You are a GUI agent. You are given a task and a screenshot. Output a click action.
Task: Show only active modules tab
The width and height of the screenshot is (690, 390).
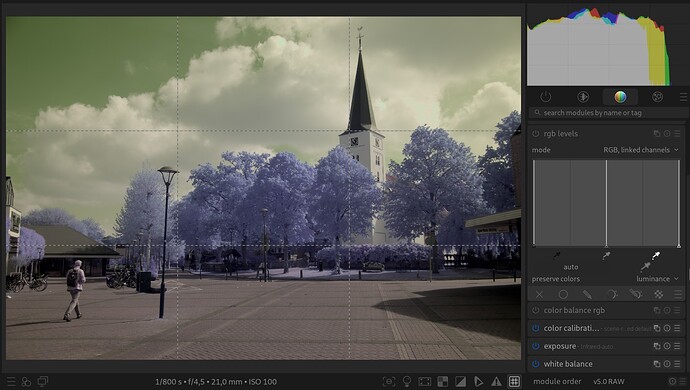pos(546,97)
